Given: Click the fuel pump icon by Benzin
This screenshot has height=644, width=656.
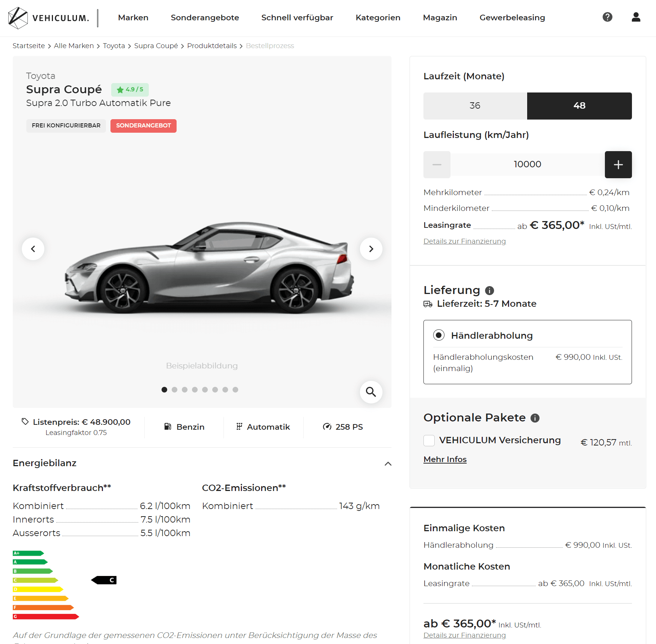Looking at the screenshot, I should (x=168, y=427).
